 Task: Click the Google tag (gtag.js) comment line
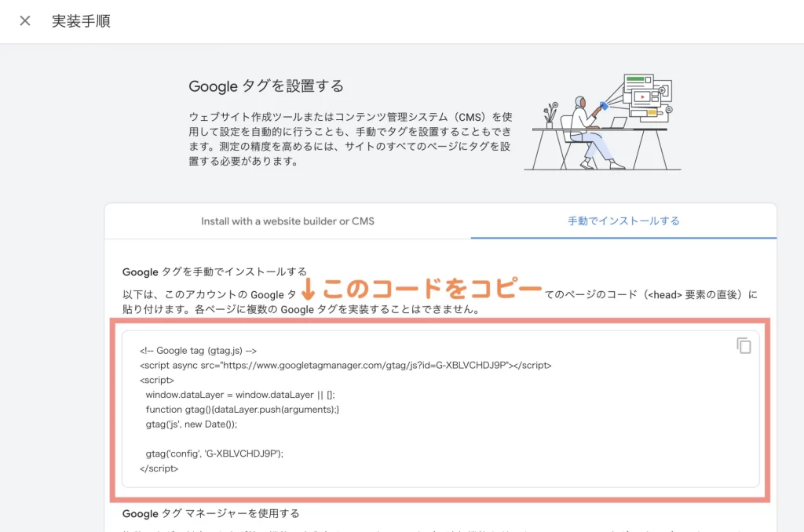click(x=198, y=351)
